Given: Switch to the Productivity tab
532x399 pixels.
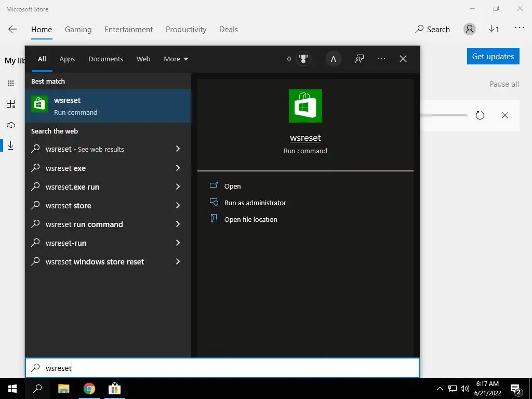Looking at the screenshot, I should 186,30.
